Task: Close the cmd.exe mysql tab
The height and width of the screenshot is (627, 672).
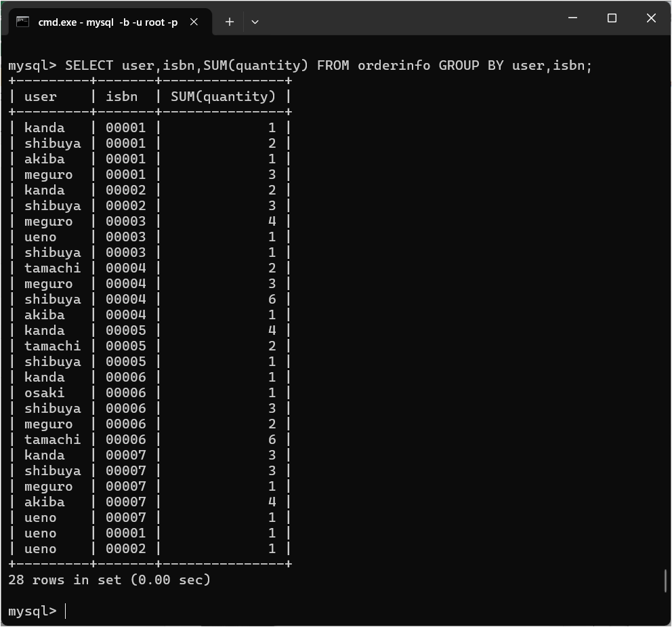Action: point(194,22)
